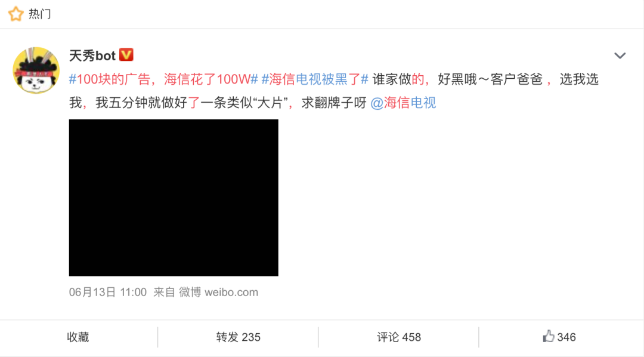Viewport: 644px width, 357px height.
Task: Click the repost count number 235
Action: pyautogui.click(x=251, y=337)
